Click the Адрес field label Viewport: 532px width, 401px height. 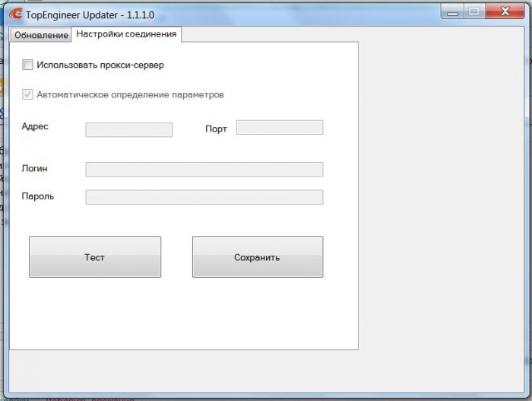click(x=35, y=126)
